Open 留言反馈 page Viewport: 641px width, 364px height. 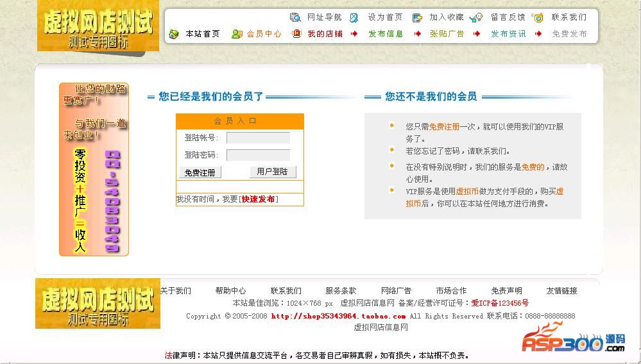(x=508, y=17)
